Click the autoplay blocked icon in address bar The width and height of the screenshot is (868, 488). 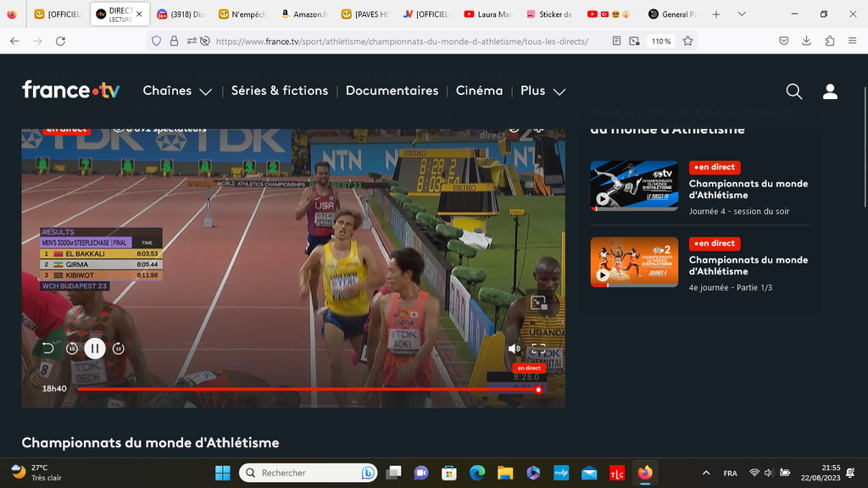(205, 41)
